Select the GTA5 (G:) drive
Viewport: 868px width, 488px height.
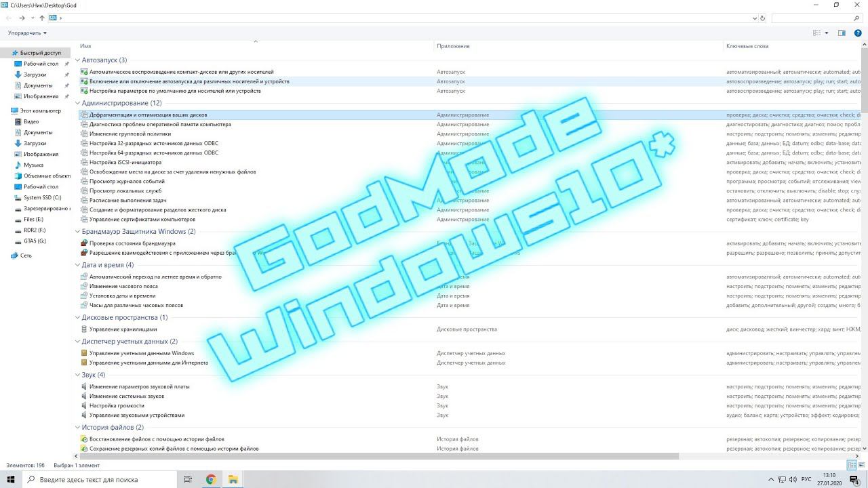coord(35,241)
